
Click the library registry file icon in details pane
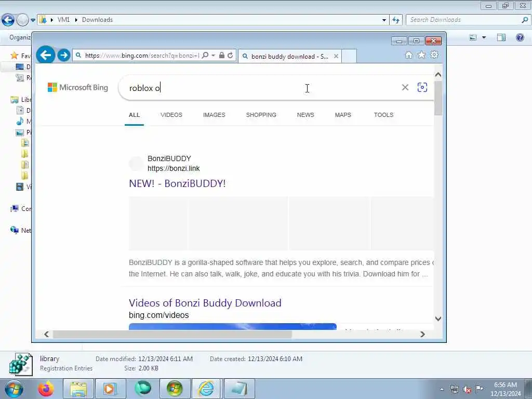(x=21, y=364)
